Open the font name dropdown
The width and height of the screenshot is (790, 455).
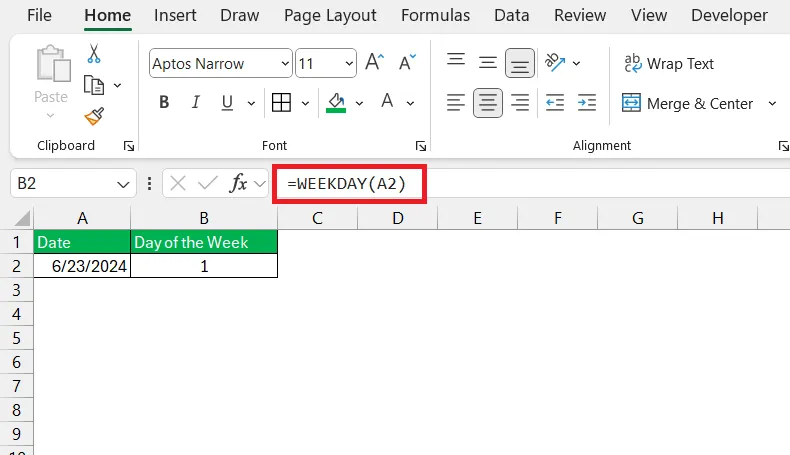(x=285, y=63)
